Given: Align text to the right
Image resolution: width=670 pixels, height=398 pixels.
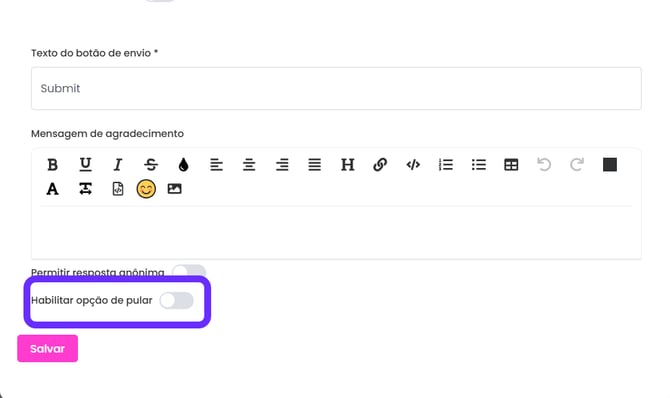Looking at the screenshot, I should click(x=282, y=165).
